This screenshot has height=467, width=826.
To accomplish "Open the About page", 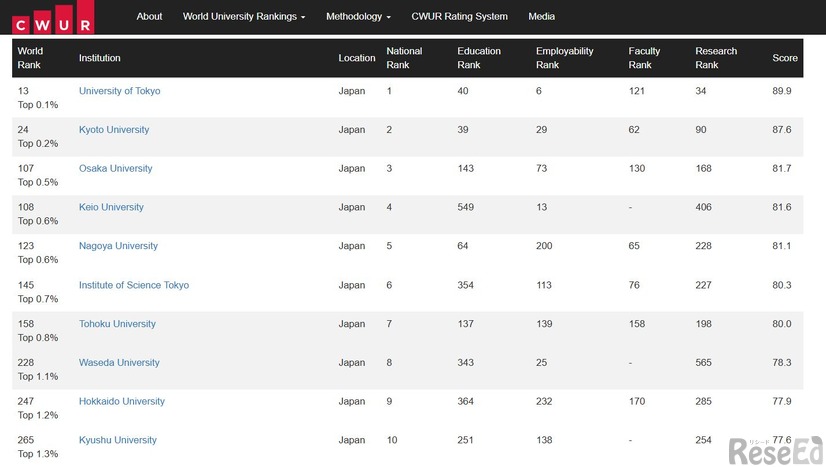I will [x=149, y=16].
